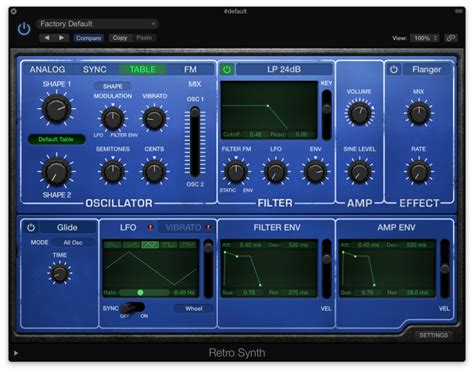Click the FILTER ENV velocity slider
The height and width of the screenshot is (372, 474).
[327, 268]
